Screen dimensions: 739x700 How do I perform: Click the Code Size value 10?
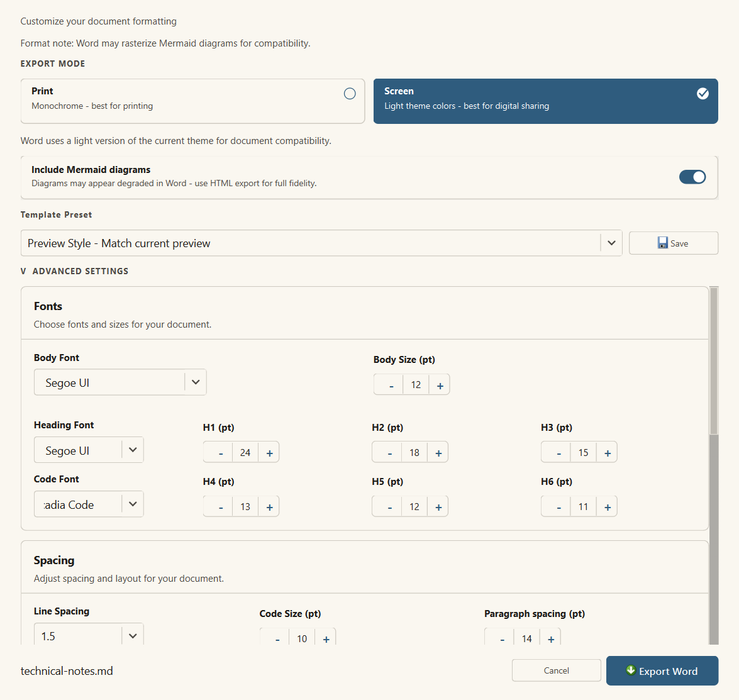coord(302,638)
